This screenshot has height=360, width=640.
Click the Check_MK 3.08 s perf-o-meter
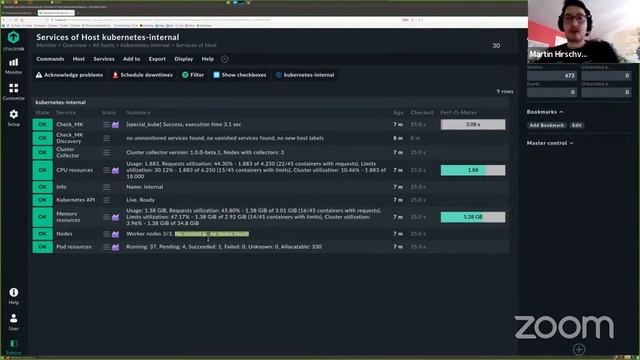pos(473,124)
